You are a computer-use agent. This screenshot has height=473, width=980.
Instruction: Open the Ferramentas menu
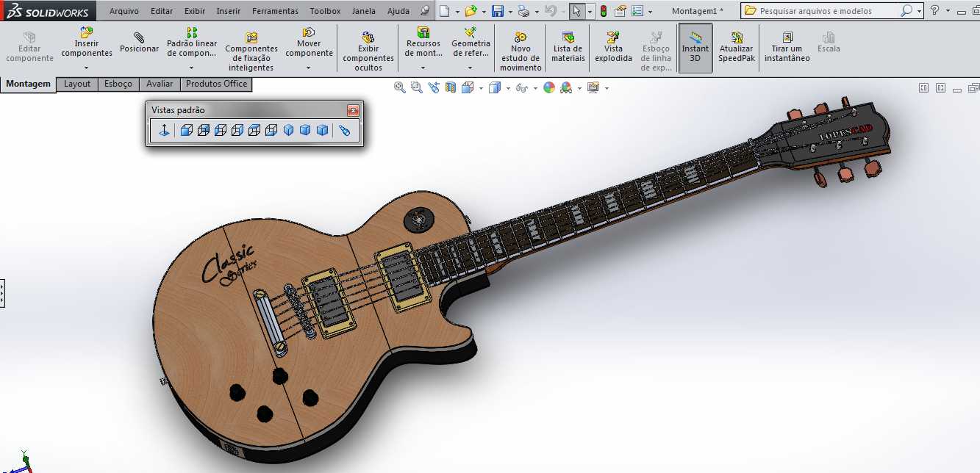pos(275,11)
